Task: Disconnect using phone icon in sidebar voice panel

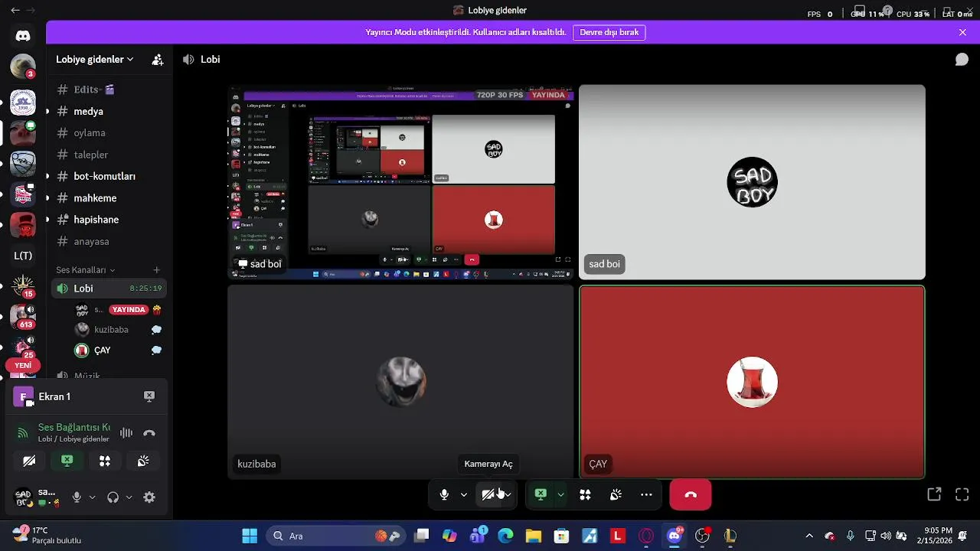Action: pyautogui.click(x=149, y=433)
